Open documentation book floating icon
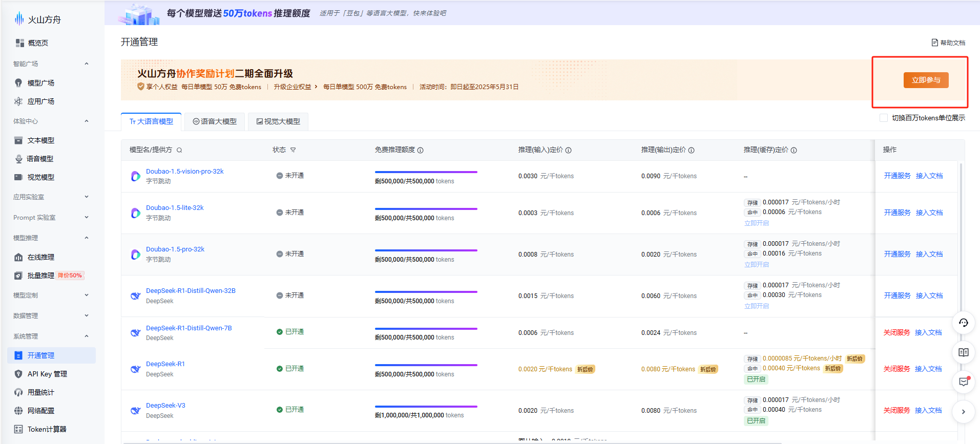Viewport: 980px width, 444px height. point(964,352)
